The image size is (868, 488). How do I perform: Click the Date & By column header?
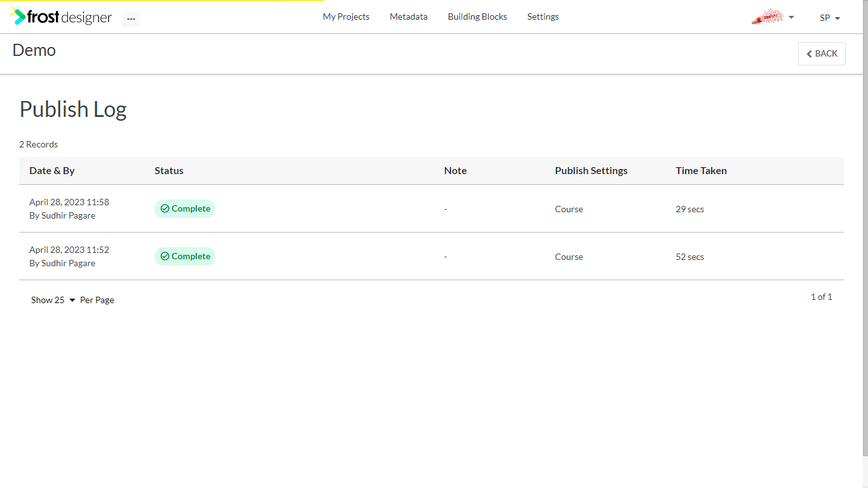(52, 170)
